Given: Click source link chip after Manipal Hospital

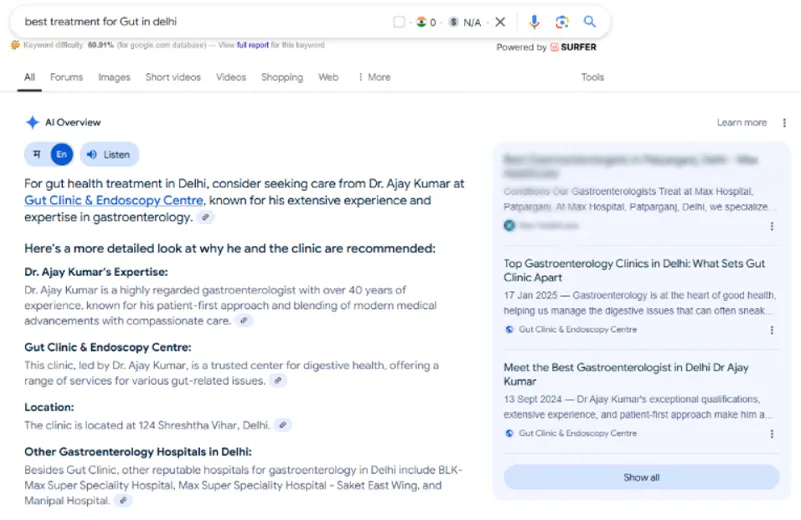Looking at the screenshot, I should coord(123,500).
